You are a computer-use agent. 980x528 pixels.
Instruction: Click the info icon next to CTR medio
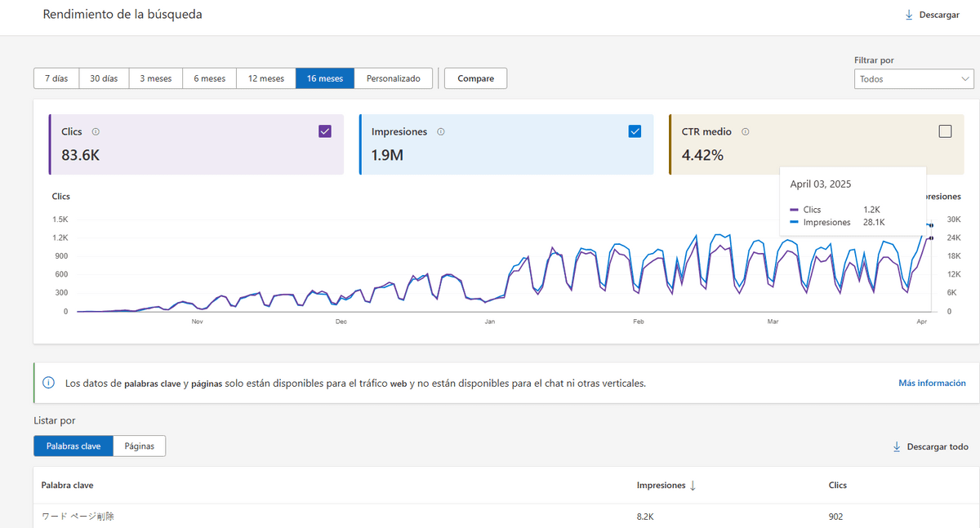tap(746, 131)
